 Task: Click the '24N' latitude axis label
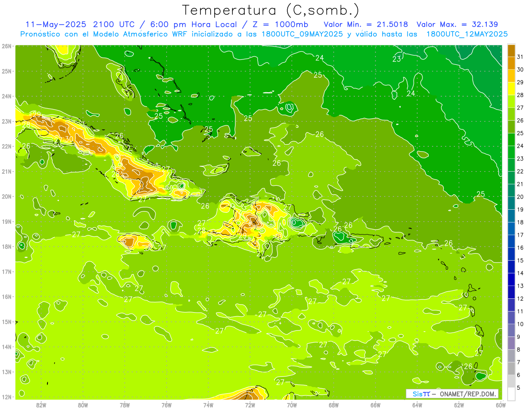click(7, 96)
